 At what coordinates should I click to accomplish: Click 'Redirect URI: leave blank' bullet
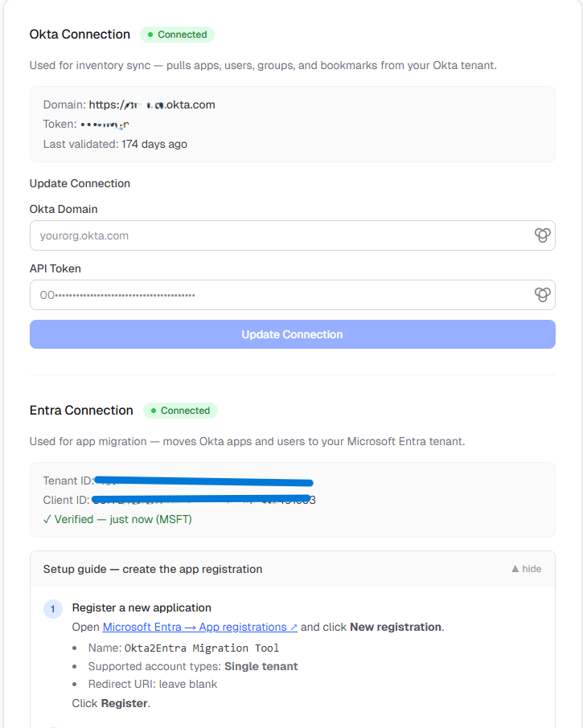[x=152, y=684]
